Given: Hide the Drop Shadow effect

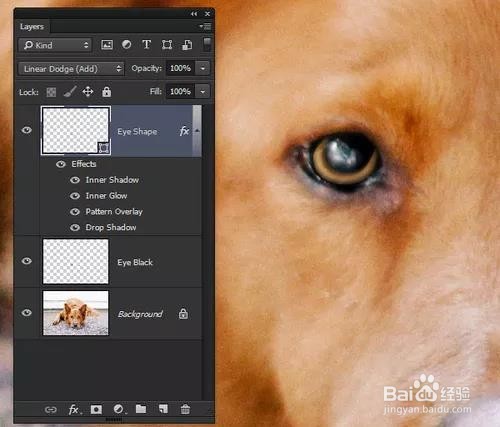Looking at the screenshot, I should (x=75, y=228).
